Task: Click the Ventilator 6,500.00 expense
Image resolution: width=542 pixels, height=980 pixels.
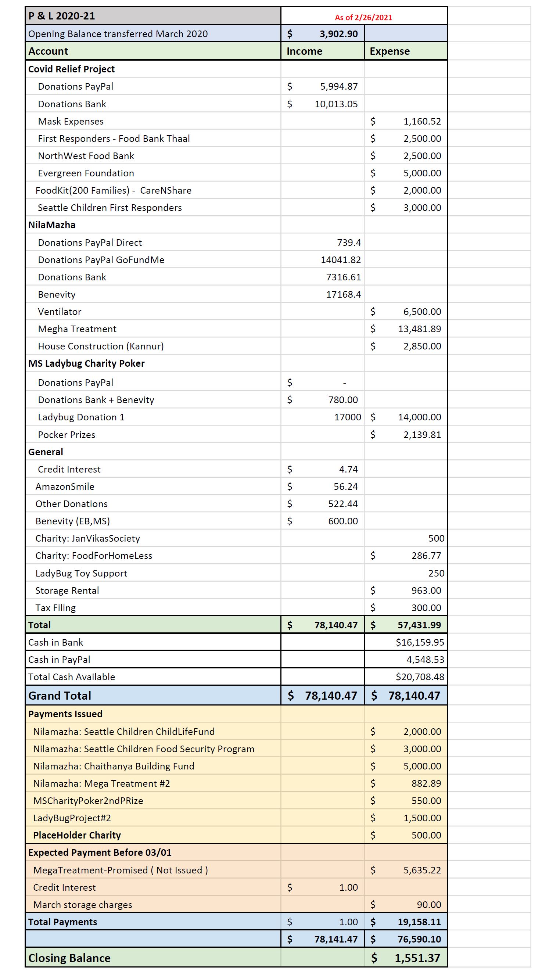Action: tap(405, 312)
